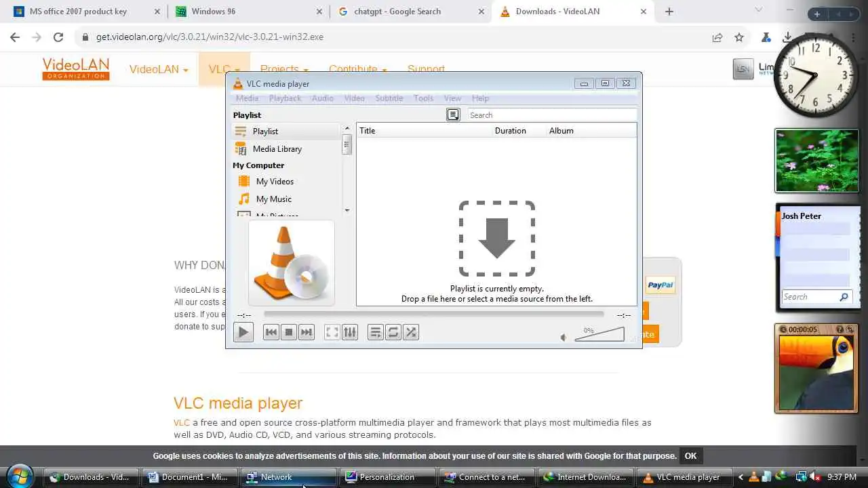
Task: Open VLC Tools menu
Action: (x=423, y=98)
